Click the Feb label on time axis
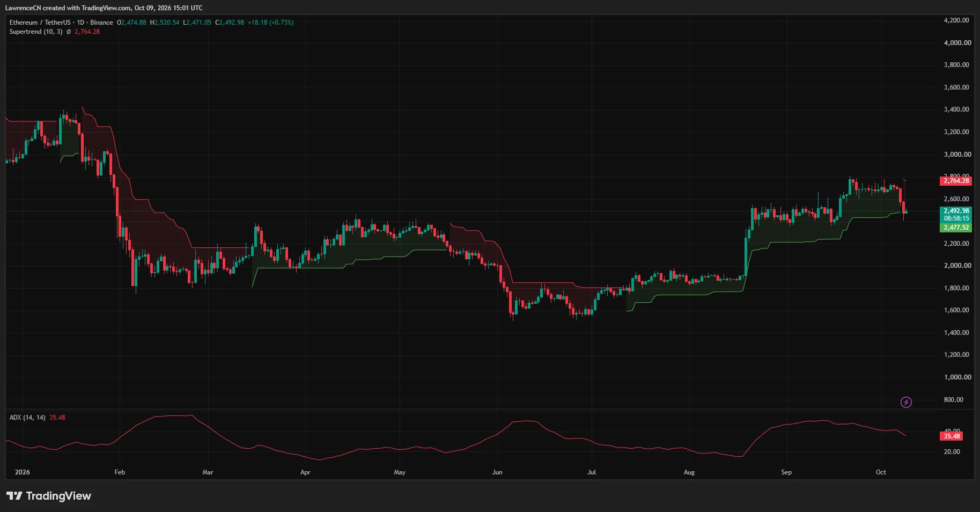The width and height of the screenshot is (980, 512). (x=120, y=472)
